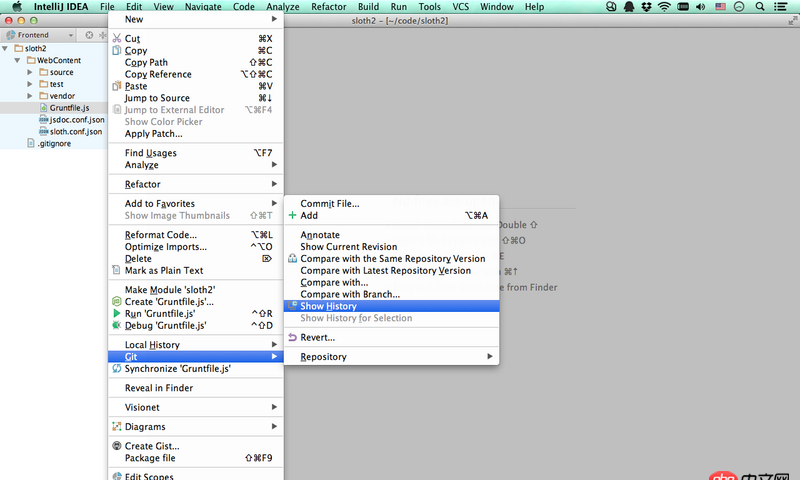Viewport: 800px width, 480px height.
Task: Choose Compare with Latest Repository Version
Action: 392,270
